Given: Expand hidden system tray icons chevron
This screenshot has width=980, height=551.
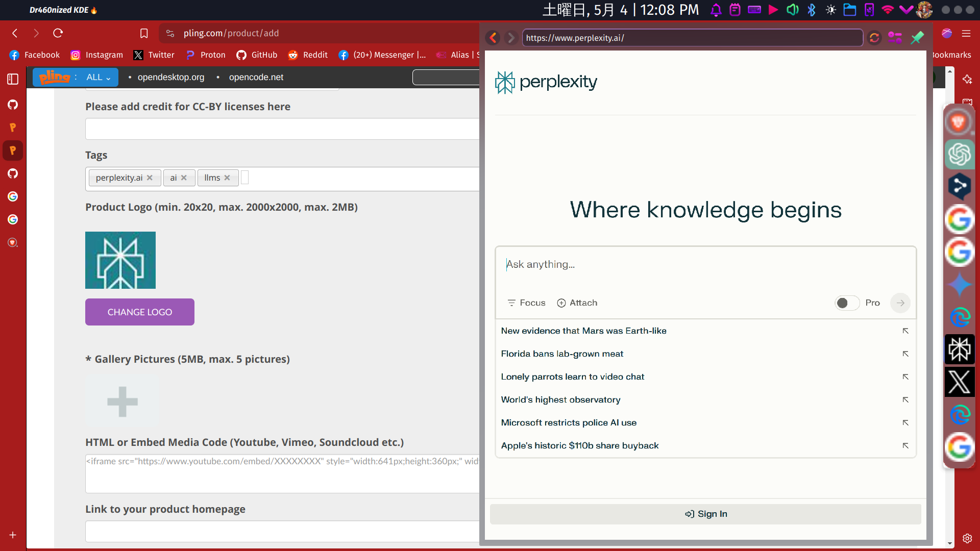Looking at the screenshot, I should click(x=906, y=10).
